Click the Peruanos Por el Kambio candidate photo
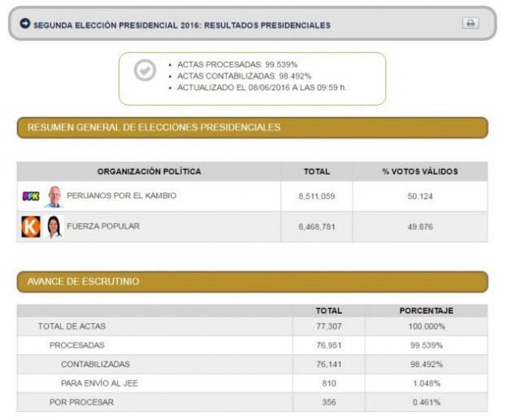512x420 pixels. coord(54,197)
